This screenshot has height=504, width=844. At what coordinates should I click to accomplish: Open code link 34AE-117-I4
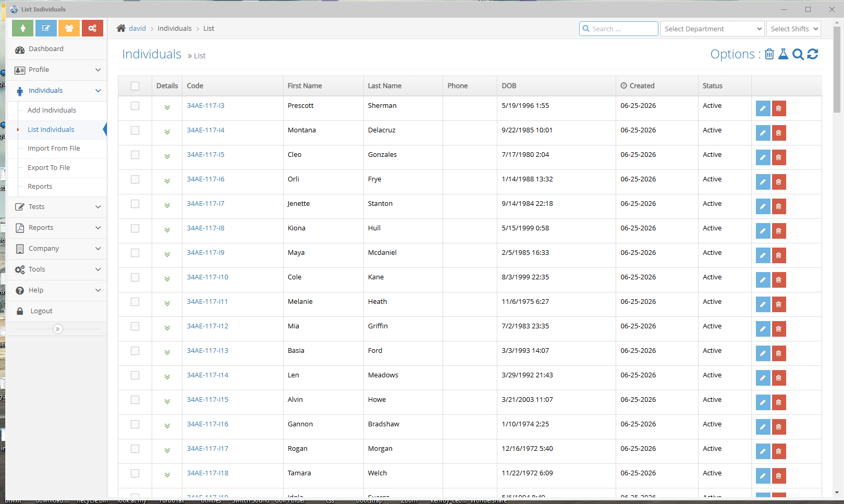pyautogui.click(x=205, y=130)
